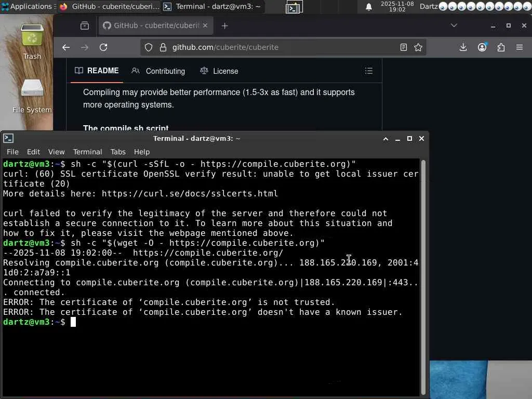Select the Contributing tab on GitHub
Image resolution: width=532 pixels, height=399 pixels.
coord(158,71)
